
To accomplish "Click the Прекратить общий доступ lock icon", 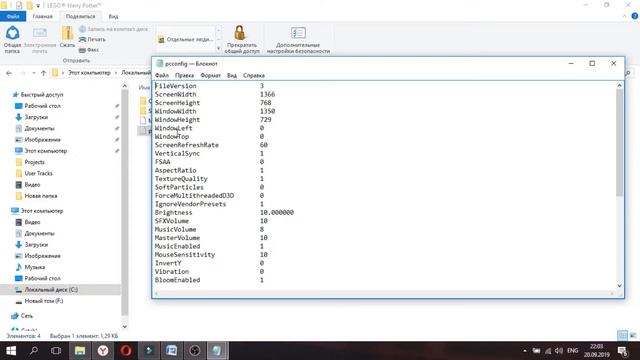I will 242,40.
